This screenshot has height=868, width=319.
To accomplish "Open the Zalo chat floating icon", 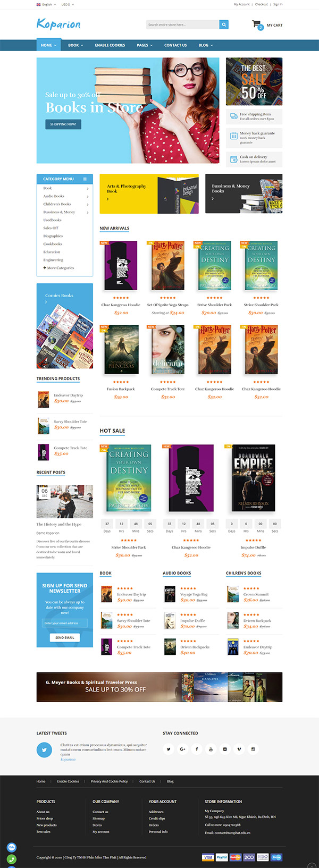I will 12,847.
